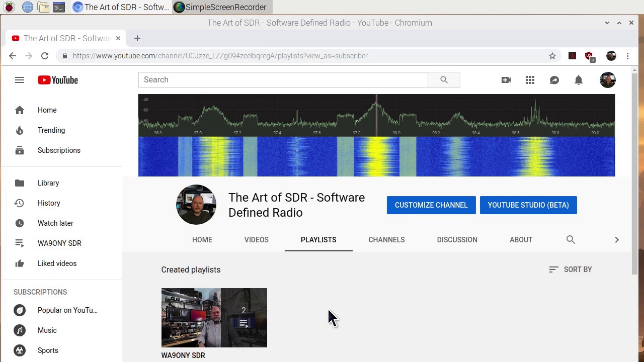Click the address bar URL
This screenshot has width=644, height=362.
click(220, 56)
